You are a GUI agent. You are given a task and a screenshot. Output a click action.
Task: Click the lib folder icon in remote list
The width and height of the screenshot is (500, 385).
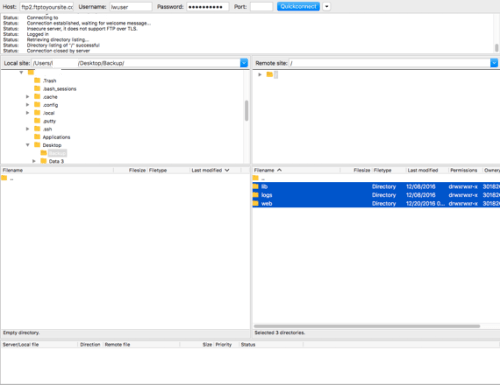[256, 186]
